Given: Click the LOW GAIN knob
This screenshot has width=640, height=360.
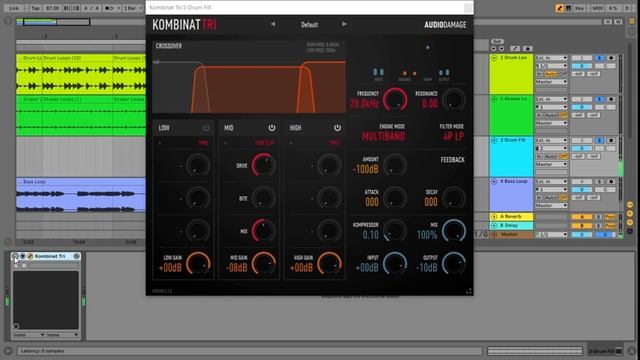Looking at the screenshot, I should (198, 264).
